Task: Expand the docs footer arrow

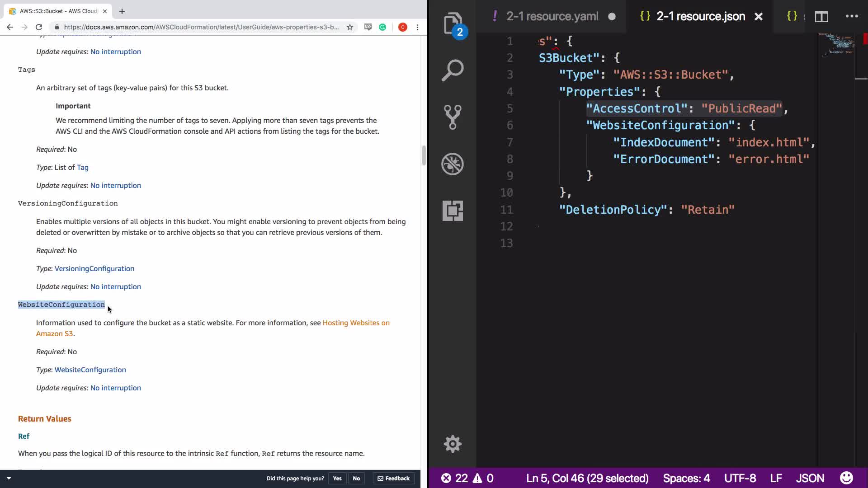Action: 9,478
